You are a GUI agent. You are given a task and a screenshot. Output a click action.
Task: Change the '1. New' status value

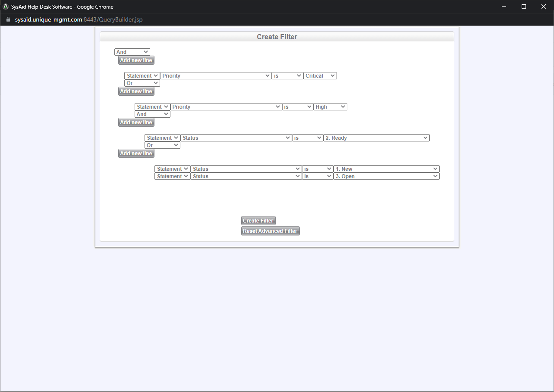click(387, 169)
